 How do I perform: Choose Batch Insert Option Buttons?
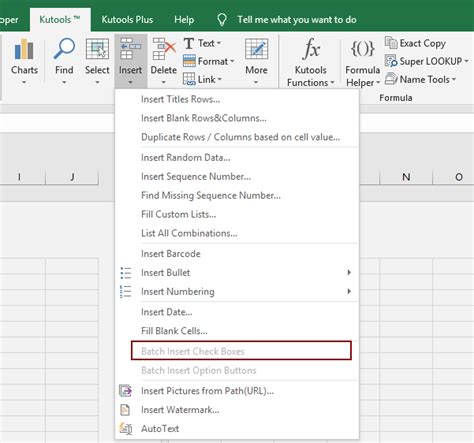[x=237, y=370]
